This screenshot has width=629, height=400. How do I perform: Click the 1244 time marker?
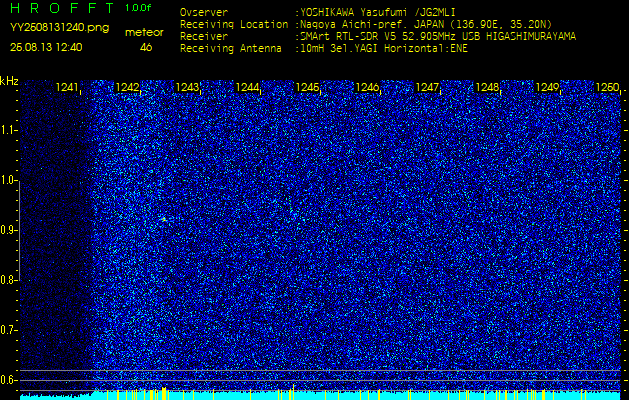click(x=248, y=87)
